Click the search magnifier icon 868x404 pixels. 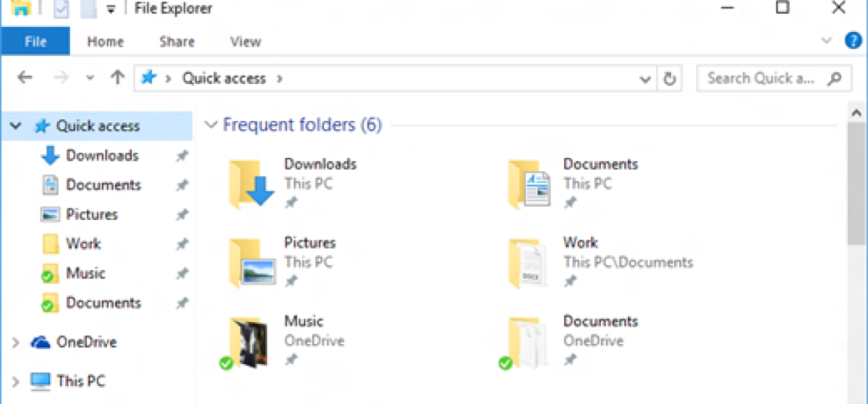click(x=835, y=78)
